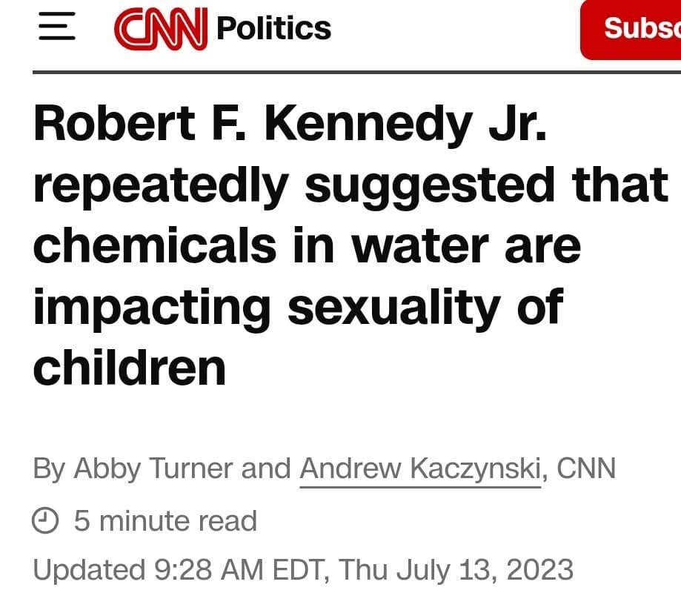The width and height of the screenshot is (681, 616).
Task: Click the horizontal divider below the header
Action: (356, 72)
